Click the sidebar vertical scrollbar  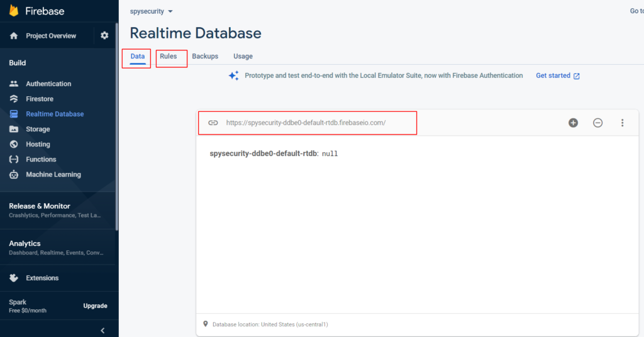pos(117,127)
